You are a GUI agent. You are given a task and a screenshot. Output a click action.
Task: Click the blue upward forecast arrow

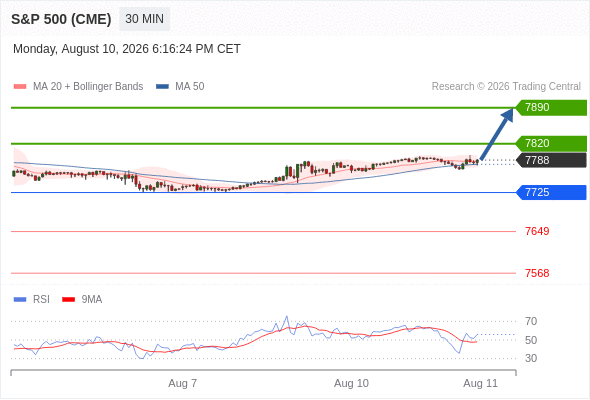497,134
